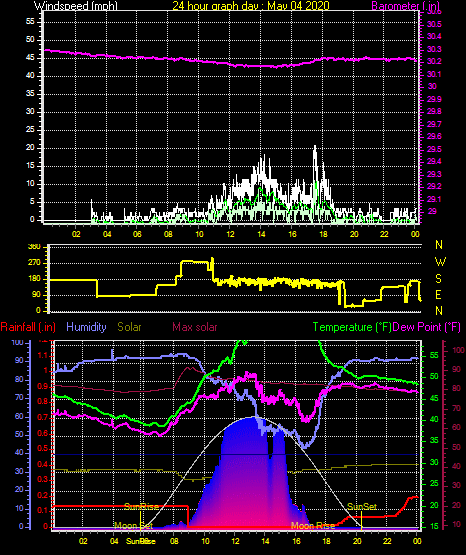Image resolution: width=466 pixels, height=555 pixels.
Task: Click the Moon Rise marker label
Action: [313, 526]
